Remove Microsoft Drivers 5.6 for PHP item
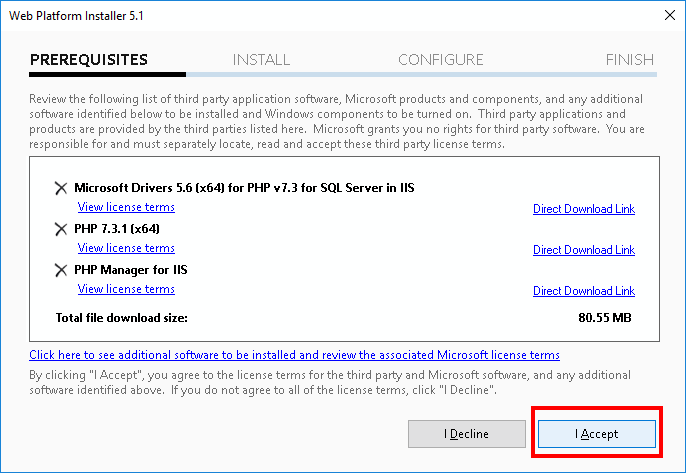Image resolution: width=686 pixels, height=473 pixels. pos(61,188)
